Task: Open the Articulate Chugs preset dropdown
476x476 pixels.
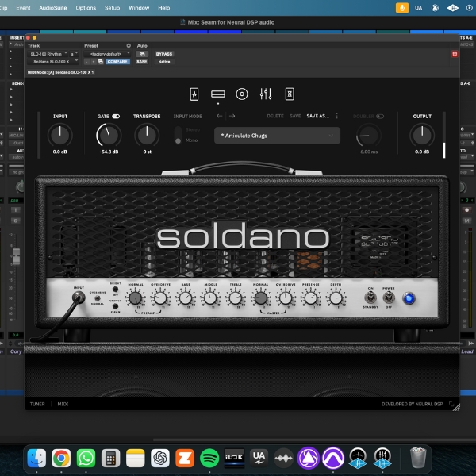Action: point(277,136)
